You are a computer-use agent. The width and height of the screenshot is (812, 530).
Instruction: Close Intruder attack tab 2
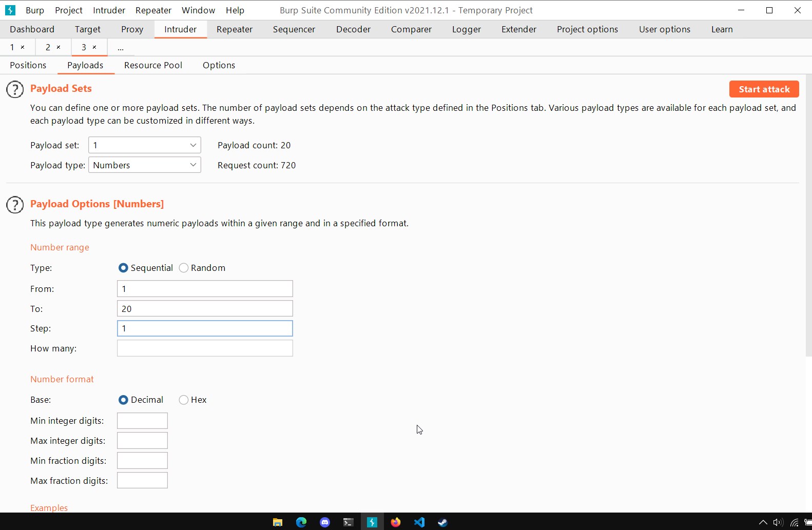(59, 47)
